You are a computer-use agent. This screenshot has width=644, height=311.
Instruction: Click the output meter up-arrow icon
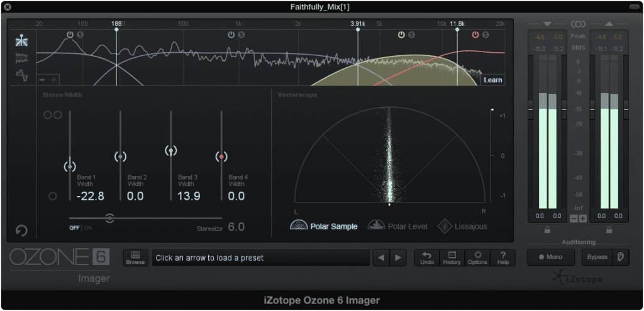[609, 24]
